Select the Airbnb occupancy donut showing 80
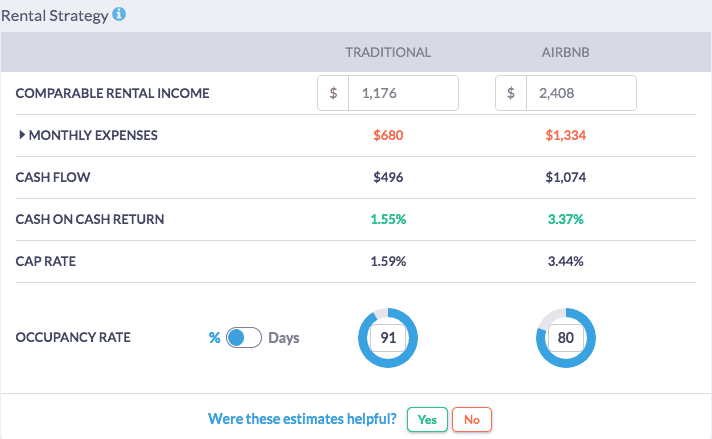Viewport: 712px width, 439px height. [565, 338]
